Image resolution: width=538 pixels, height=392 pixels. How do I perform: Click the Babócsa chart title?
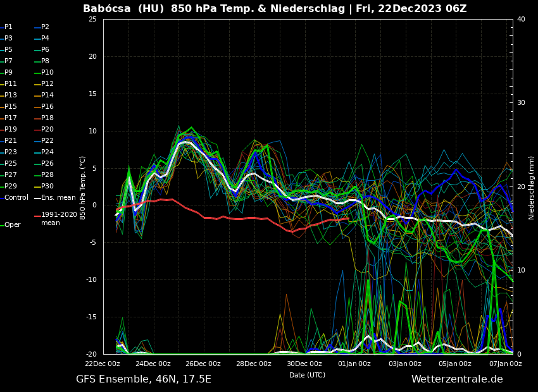click(275, 9)
